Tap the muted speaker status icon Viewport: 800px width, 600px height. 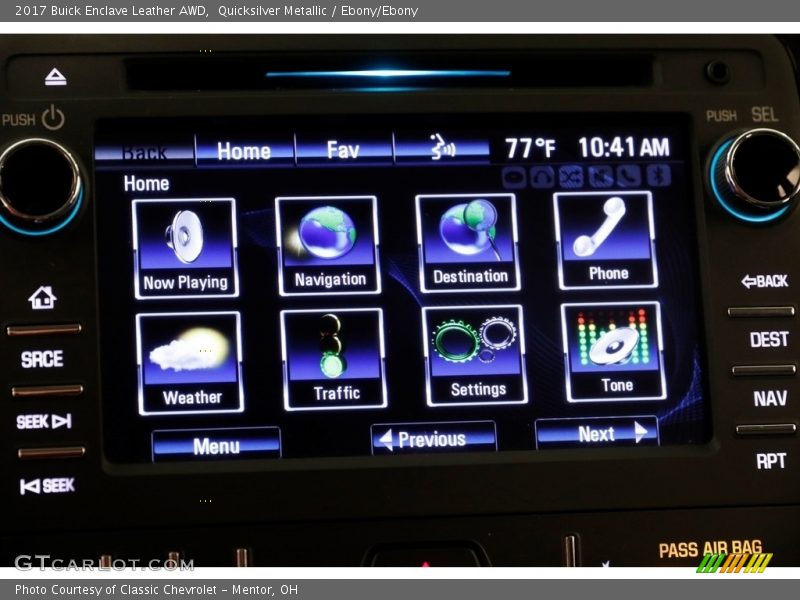point(601,177)
